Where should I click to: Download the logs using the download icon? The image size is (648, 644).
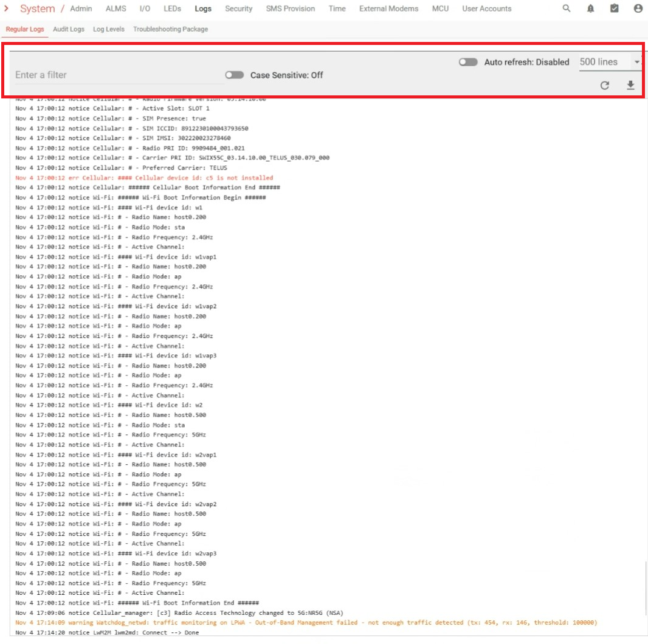pos(630,86)
